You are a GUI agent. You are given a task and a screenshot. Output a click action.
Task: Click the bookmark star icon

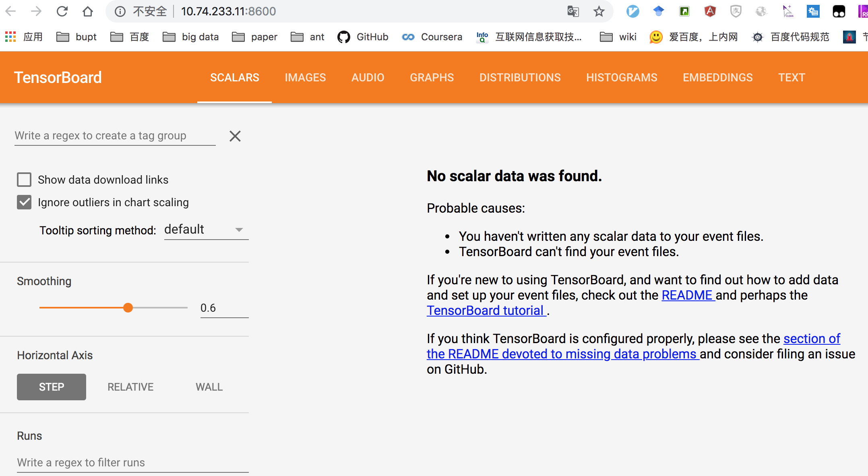click(599, 11)
